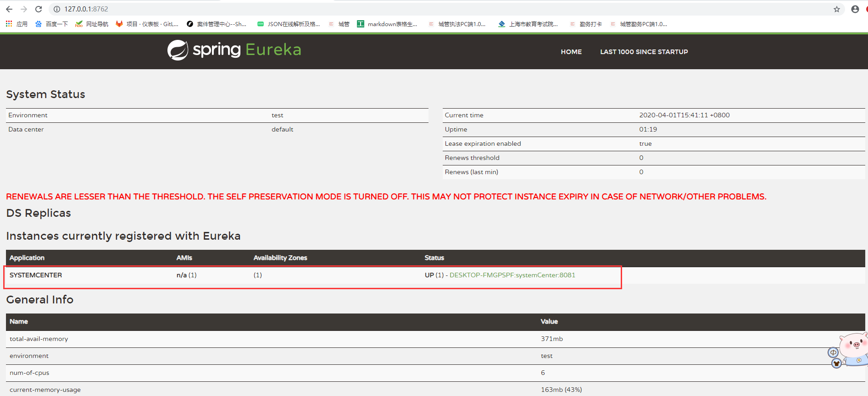Click the System Status heading
The width and height of the screenshot is (868, 396).
(x=46, y=94)
